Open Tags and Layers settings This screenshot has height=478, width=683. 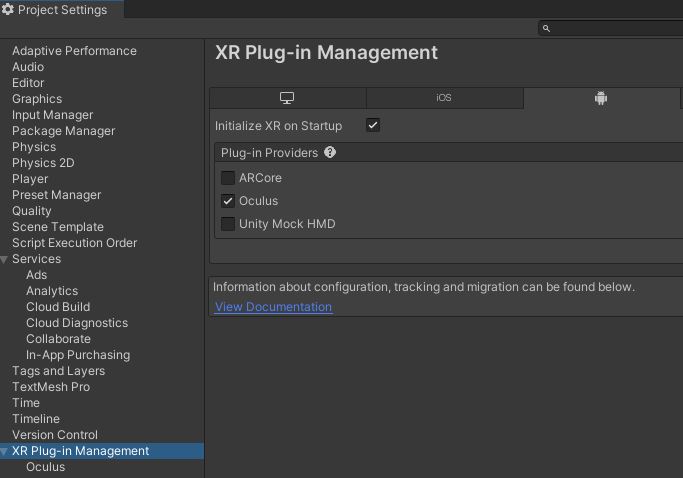click(58, 371)
